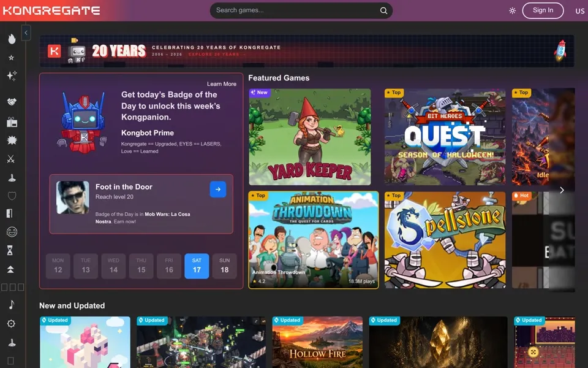The image size is (588, 368).
Task: Select the hourglass sidebar icon
Action: (x=10, y=250)
